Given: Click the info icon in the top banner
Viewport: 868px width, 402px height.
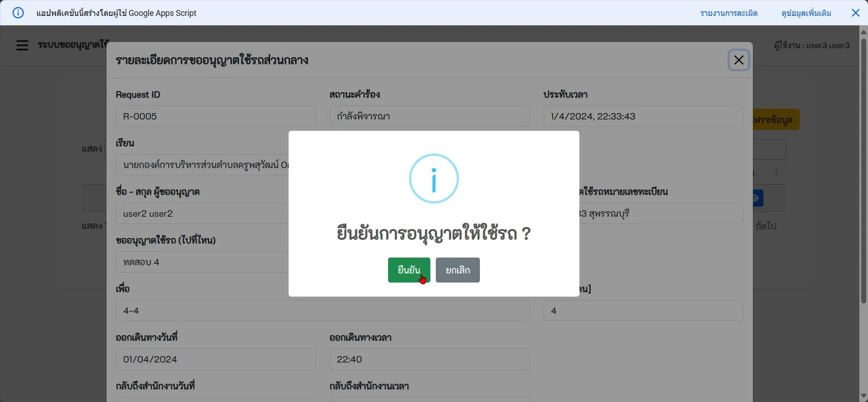Looking at the screenshot, I should 18,13.
